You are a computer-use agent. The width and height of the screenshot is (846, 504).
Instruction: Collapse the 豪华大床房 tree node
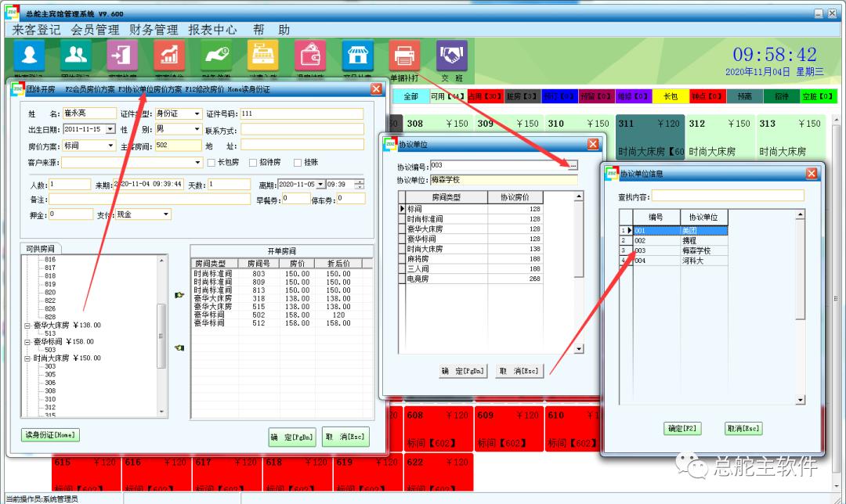click(x=27, y=325)
